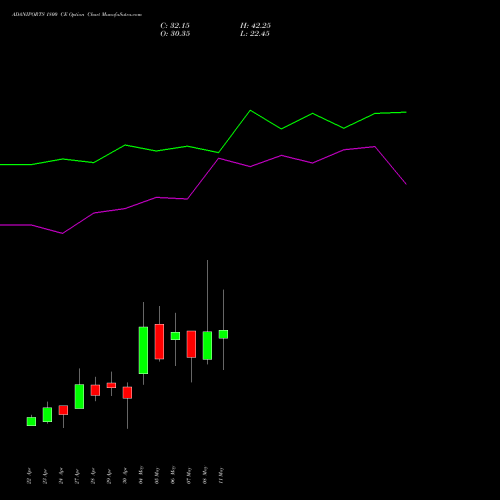Click the 29 Apr small red candlestick
This screenshot has width=500, height=500.
click(x=111, y=385)
